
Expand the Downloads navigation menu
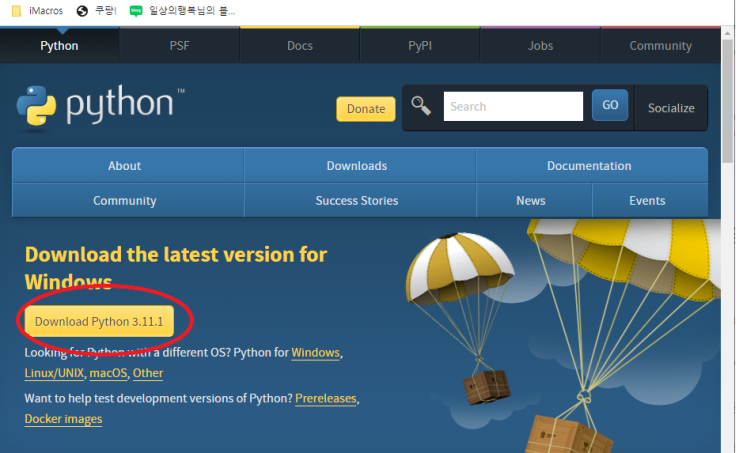[356, 166]
